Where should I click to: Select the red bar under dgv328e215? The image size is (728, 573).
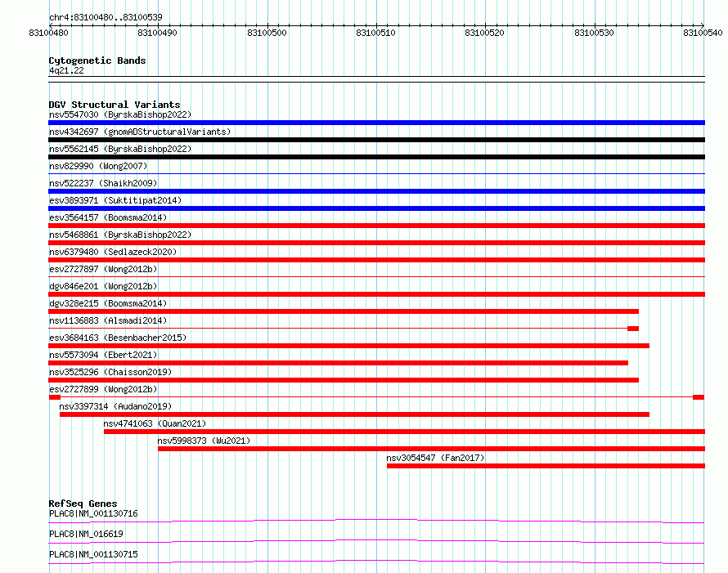[344, 311]
